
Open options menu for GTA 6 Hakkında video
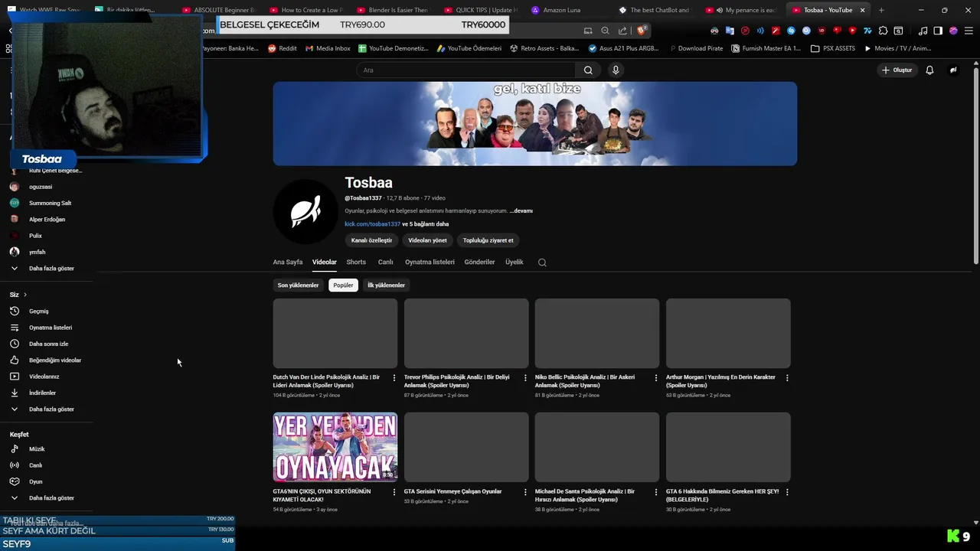[787, 492]
